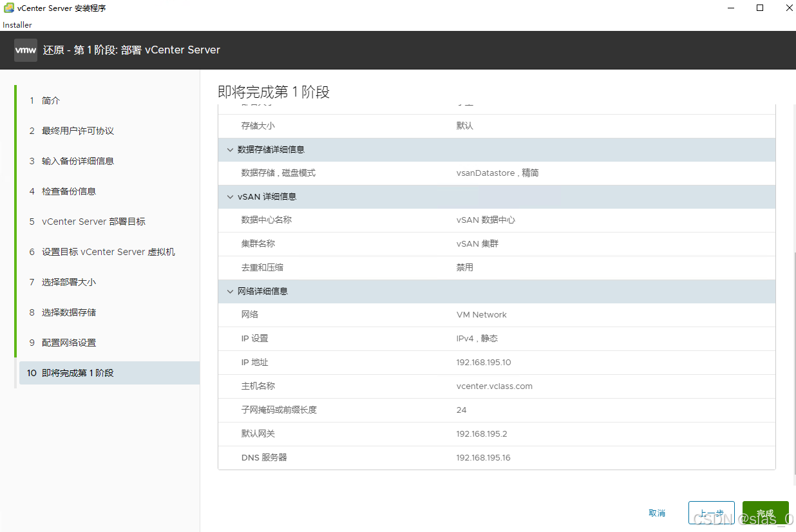Screen dimensions: 796x532
Task: Click the 取消 button
Action: (657, 513)
